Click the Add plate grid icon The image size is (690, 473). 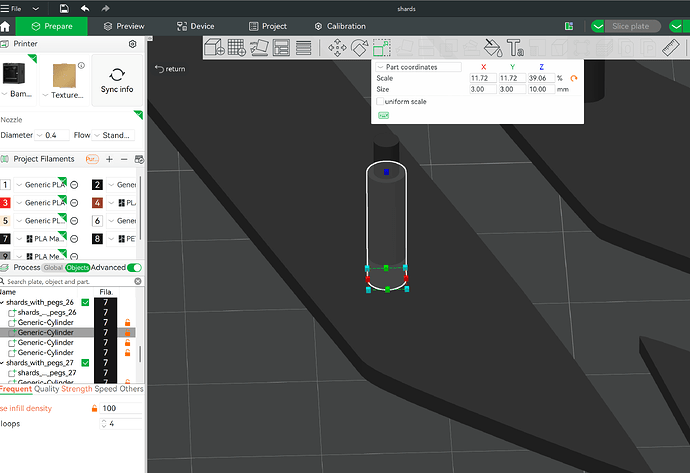click(236, 48)
